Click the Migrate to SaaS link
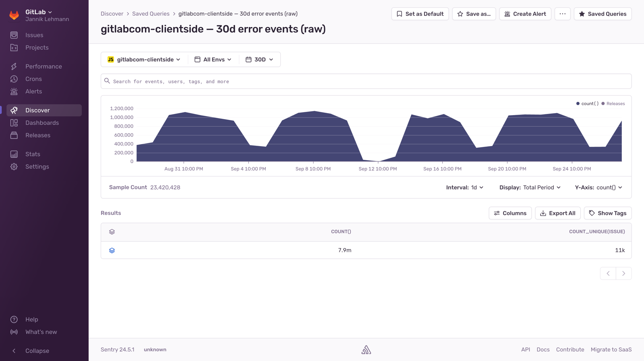The width and height of the screenshot is (644, 361). (611, 350)
